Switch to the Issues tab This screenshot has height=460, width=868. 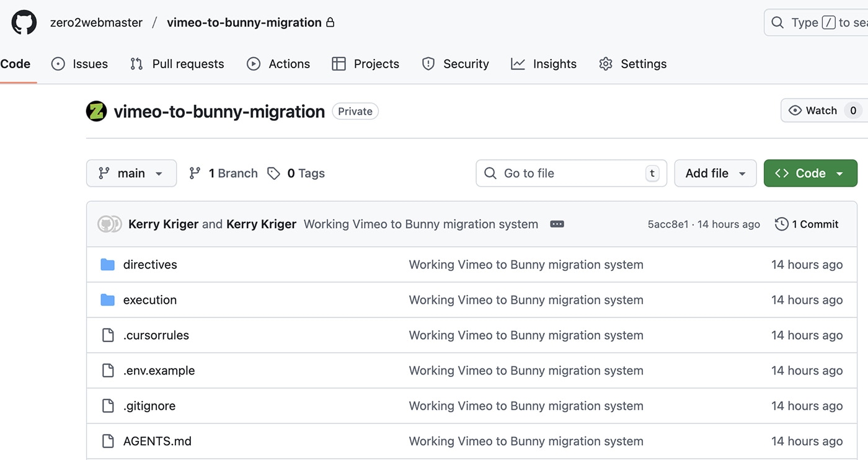pyautogui.click(x=79, y=64)
